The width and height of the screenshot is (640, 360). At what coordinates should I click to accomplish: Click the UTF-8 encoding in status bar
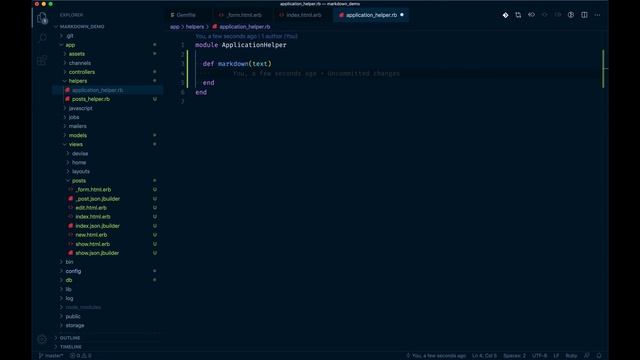(540, 356)
